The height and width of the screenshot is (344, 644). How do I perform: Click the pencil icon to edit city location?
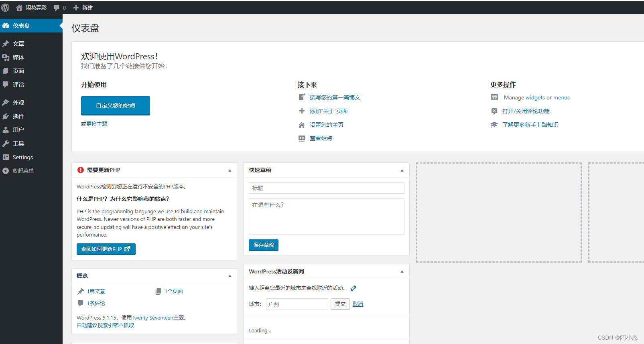click(x=353, y=288)
